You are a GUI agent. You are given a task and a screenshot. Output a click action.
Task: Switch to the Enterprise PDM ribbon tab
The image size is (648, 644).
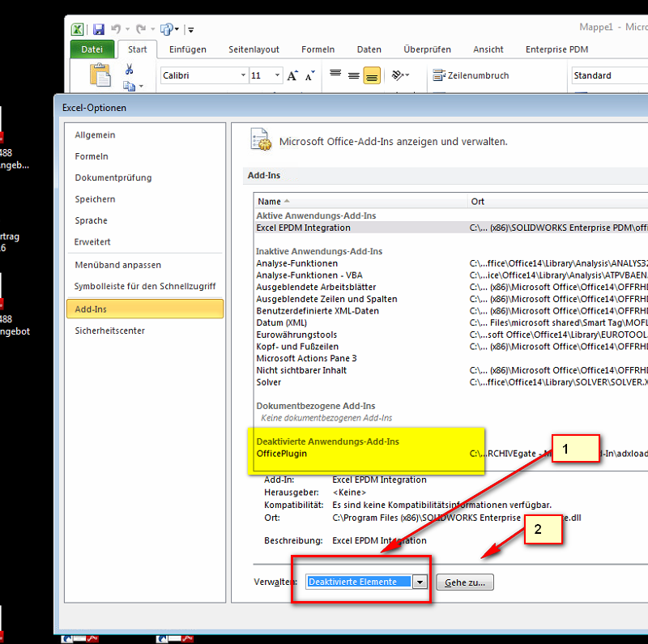[x=556, y=49]
